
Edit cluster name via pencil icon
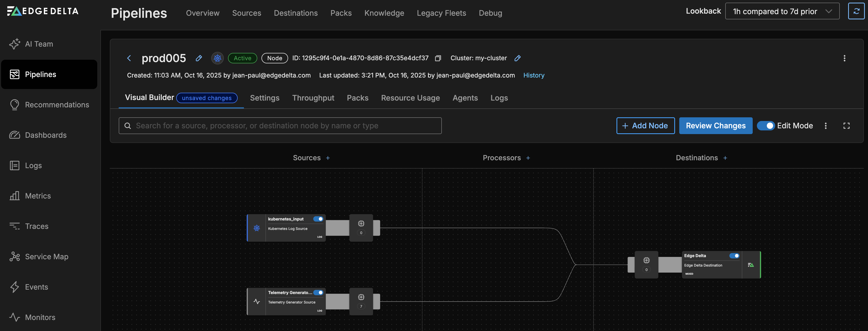518,58
